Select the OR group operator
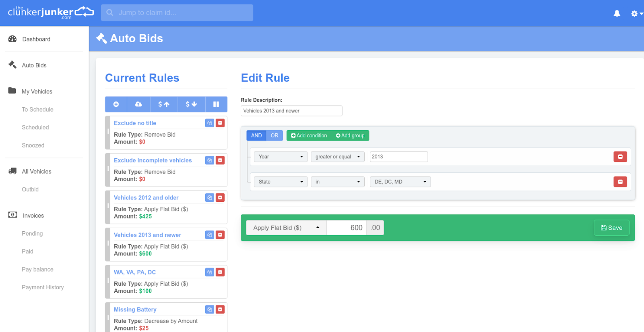644x332 pixels. coord(275,135)
